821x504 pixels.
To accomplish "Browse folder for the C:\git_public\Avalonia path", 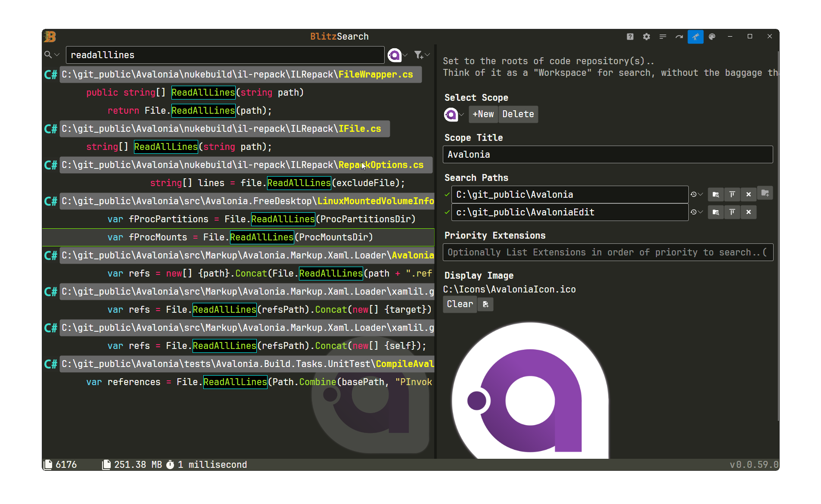I will [x=716, y=195].
